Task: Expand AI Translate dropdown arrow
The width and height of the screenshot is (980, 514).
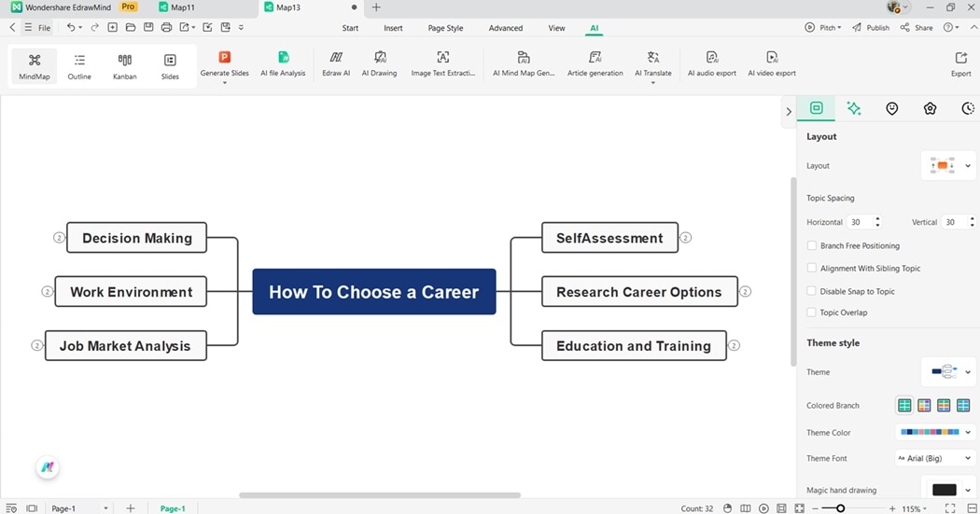Action: coord(653,82)
